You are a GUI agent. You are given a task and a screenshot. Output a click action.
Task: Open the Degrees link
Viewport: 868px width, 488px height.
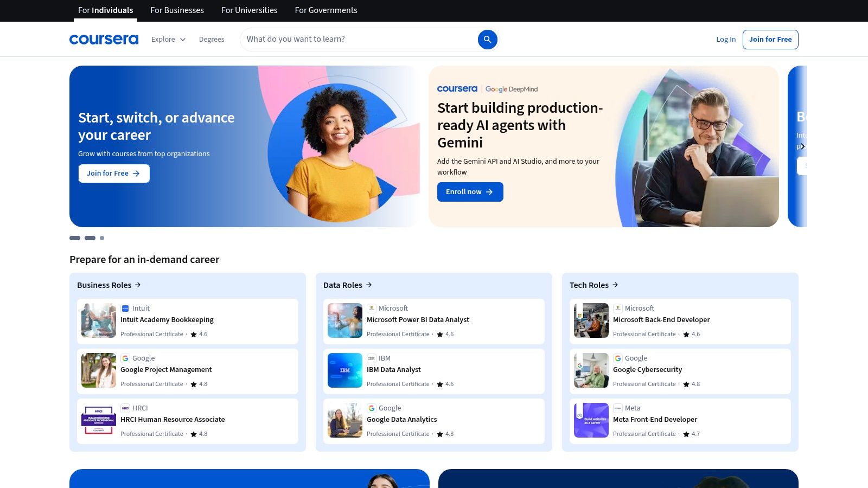tap(212, 39)
